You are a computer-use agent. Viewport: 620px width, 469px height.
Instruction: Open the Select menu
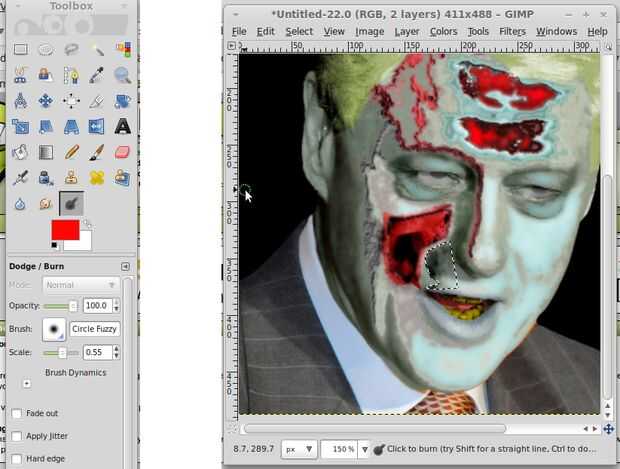click(299, 32)
